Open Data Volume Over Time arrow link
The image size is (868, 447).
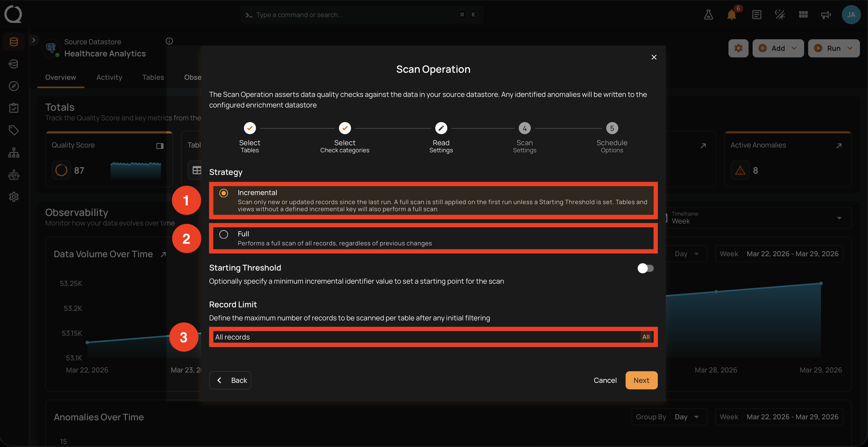tap(163, 254)
